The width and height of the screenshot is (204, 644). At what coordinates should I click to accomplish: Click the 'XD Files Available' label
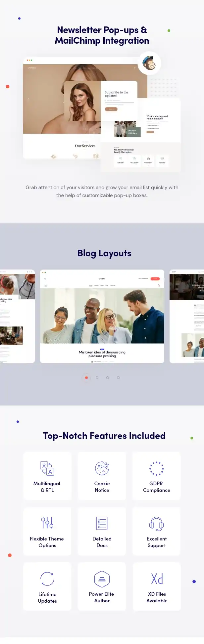tap(157, 597)
